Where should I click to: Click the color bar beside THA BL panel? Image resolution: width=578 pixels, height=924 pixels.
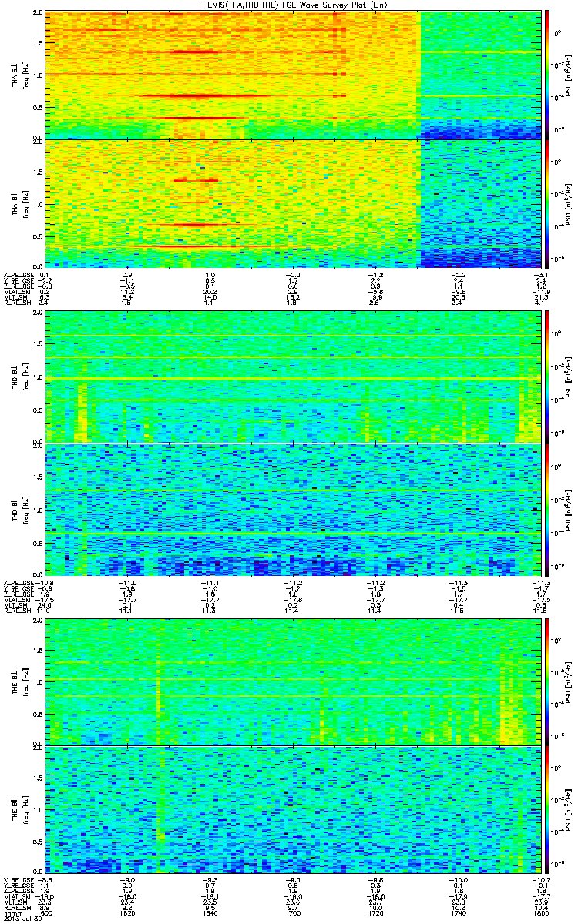547,75
